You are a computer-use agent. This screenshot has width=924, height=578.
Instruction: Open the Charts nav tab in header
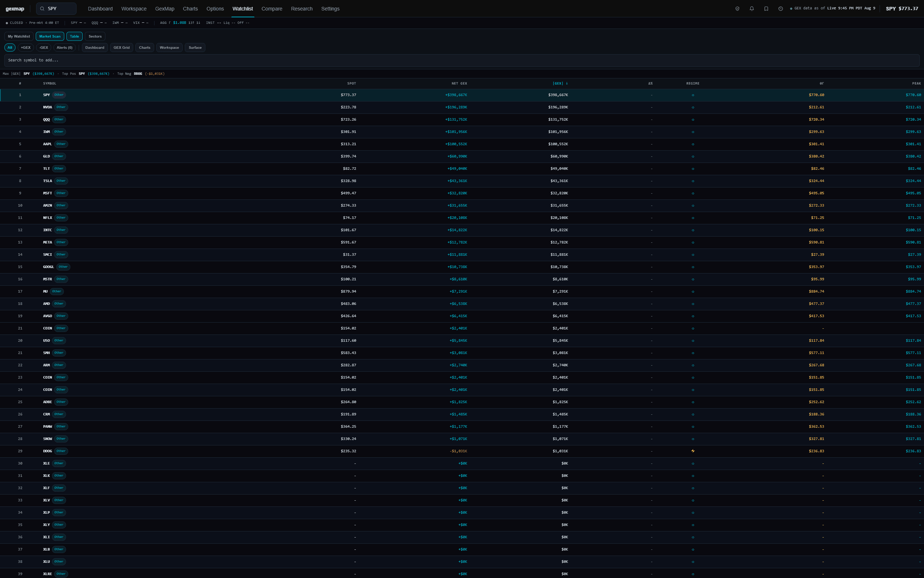pos(190,9)
